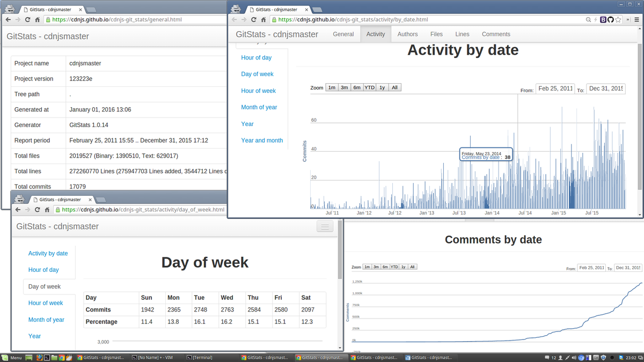Image resolution: width=644 pixels, height=362 pixels.
Task: Bookmark page with the star icon
Action: click(x=618, y=19)
